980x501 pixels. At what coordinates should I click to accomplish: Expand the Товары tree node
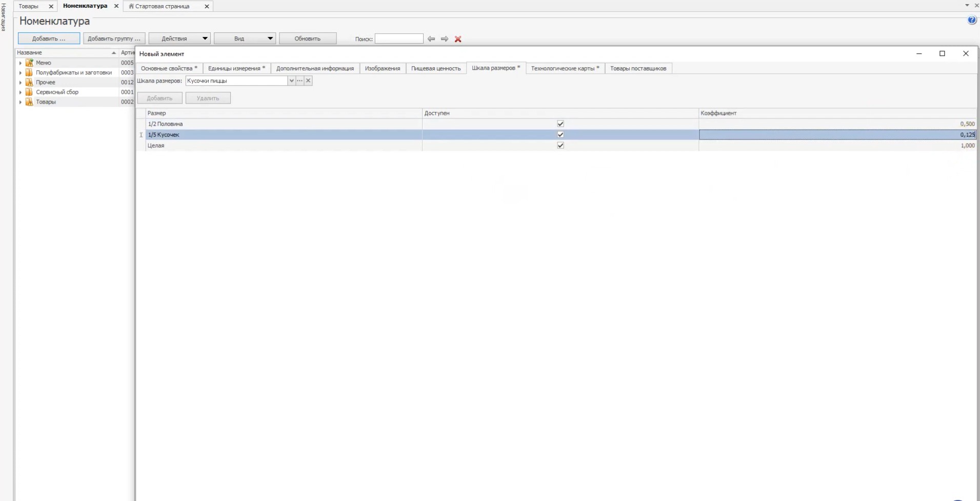(21, 102)
